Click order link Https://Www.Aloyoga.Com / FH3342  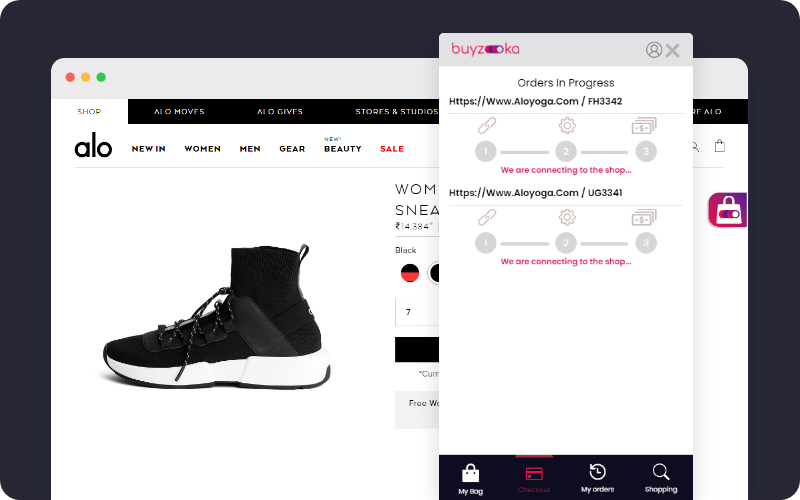pos(535,101)
